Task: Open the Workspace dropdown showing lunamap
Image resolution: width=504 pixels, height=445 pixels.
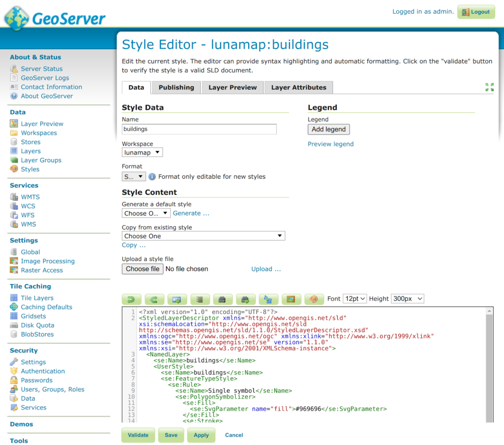Action: tap(142, 153)
